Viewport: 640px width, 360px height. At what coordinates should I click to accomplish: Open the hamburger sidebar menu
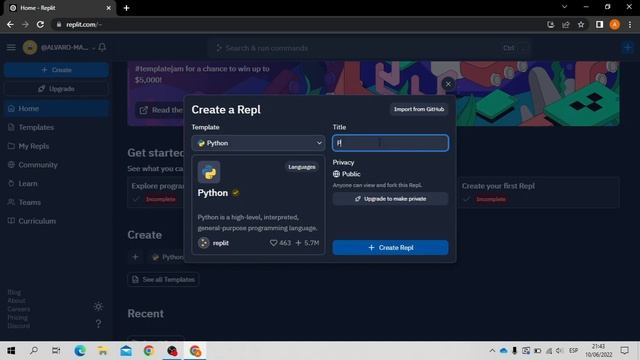tap(11, 48)
